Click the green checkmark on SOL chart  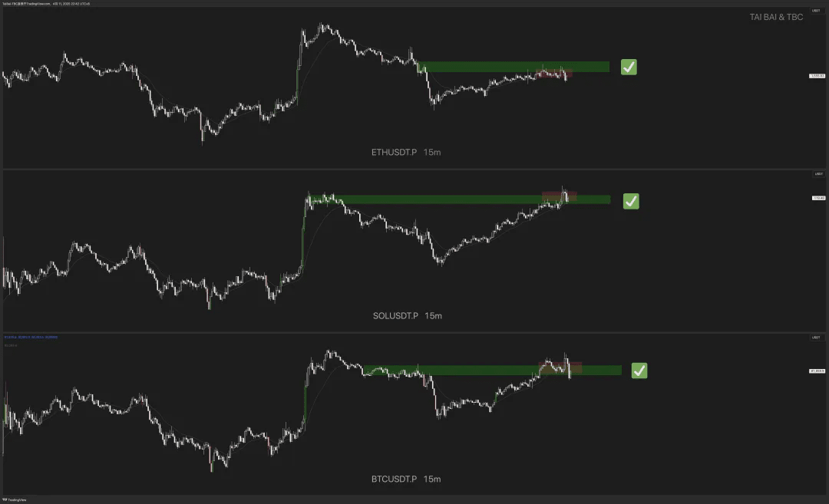pyautogui.click(x=631, y=201)
